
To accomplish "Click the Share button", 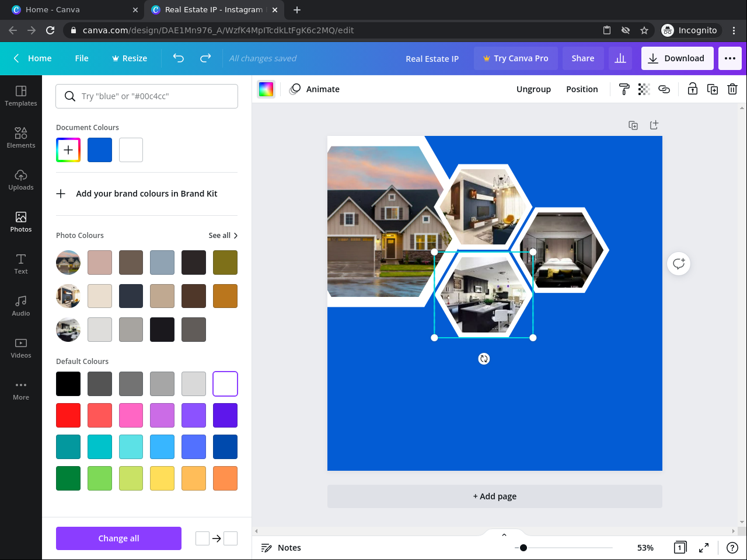I will (583, 58).
